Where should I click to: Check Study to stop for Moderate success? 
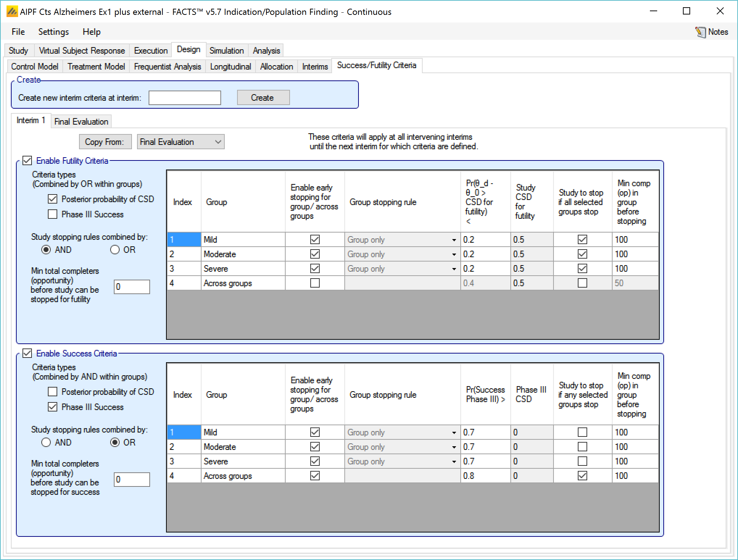pos(582,447)
